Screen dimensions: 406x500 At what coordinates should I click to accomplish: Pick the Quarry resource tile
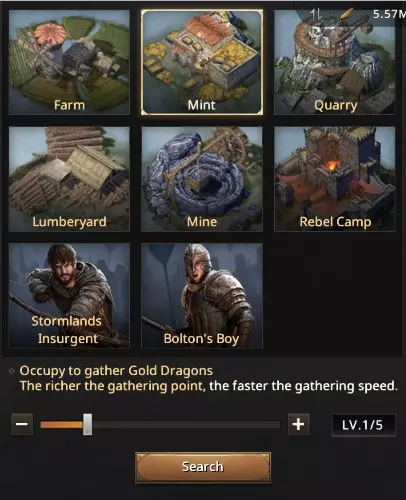[x=334, y=62]
